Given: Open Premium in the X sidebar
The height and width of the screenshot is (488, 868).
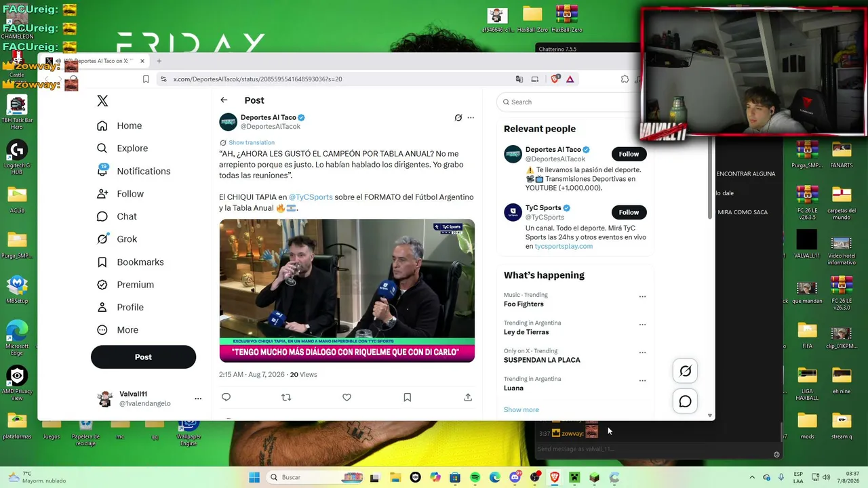Looking at the screenshot, I should [125, 285].
